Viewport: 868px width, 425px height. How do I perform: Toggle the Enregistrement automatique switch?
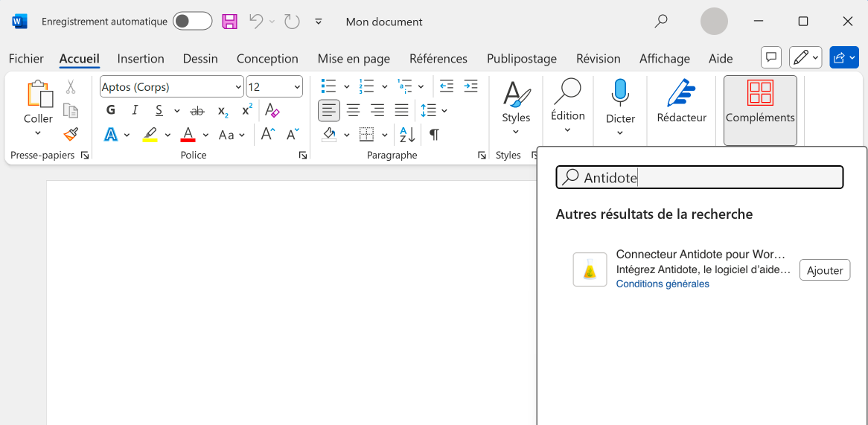point(192,22)
